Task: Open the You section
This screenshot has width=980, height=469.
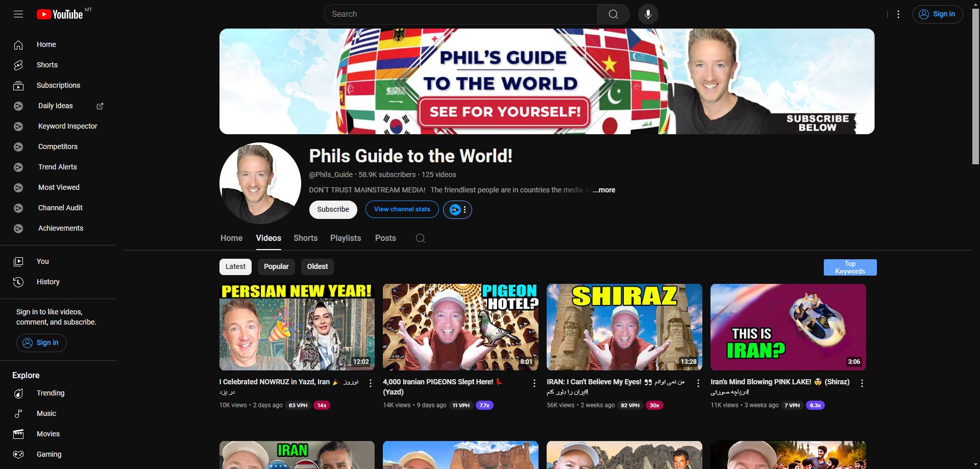Action: 58,261
